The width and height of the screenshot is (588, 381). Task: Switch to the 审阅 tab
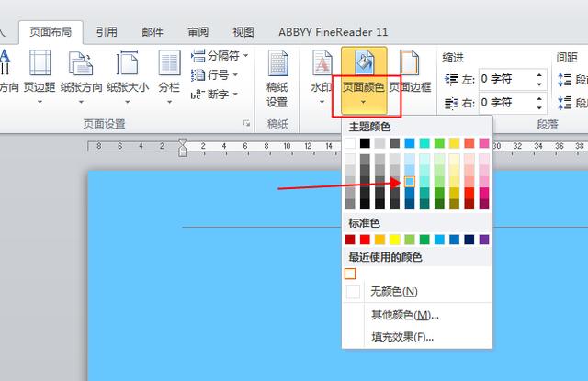click(198, 32)
